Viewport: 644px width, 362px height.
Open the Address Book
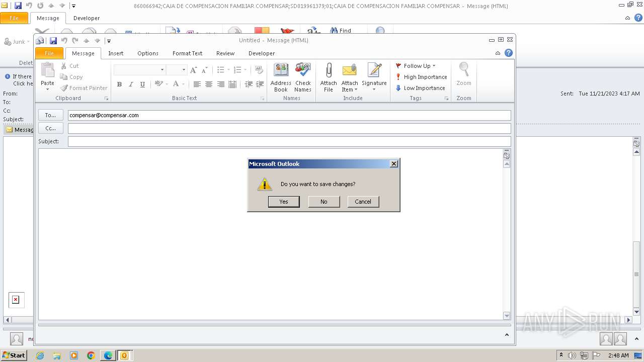coord(281,77)
